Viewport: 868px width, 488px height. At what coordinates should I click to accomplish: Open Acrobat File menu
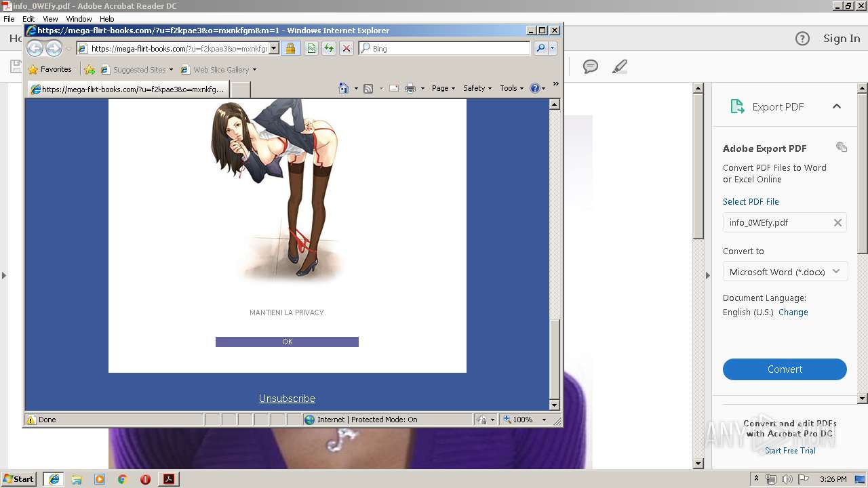[x=9, y=19]
